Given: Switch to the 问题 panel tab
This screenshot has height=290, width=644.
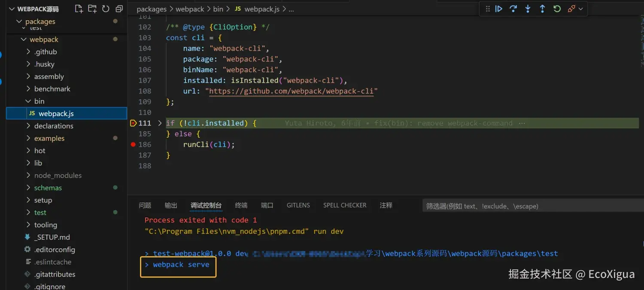Looking at the screenshot, I should tap(145, 205).
